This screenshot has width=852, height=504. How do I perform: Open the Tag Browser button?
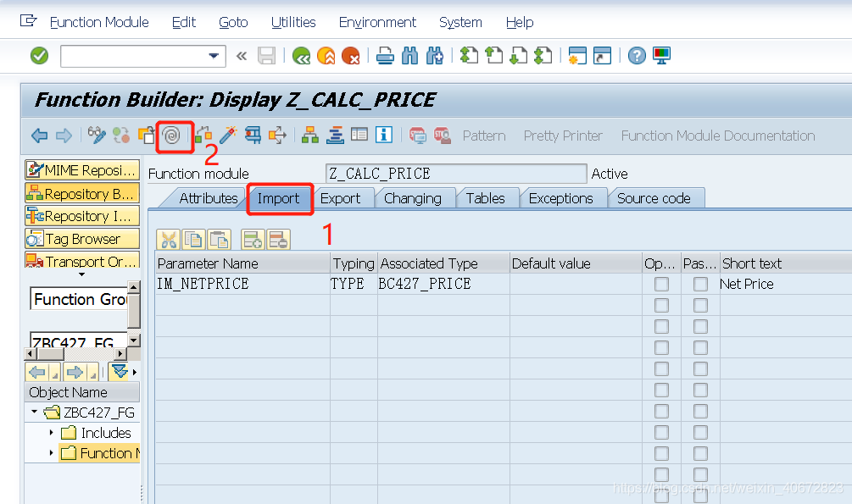point(82,239)
